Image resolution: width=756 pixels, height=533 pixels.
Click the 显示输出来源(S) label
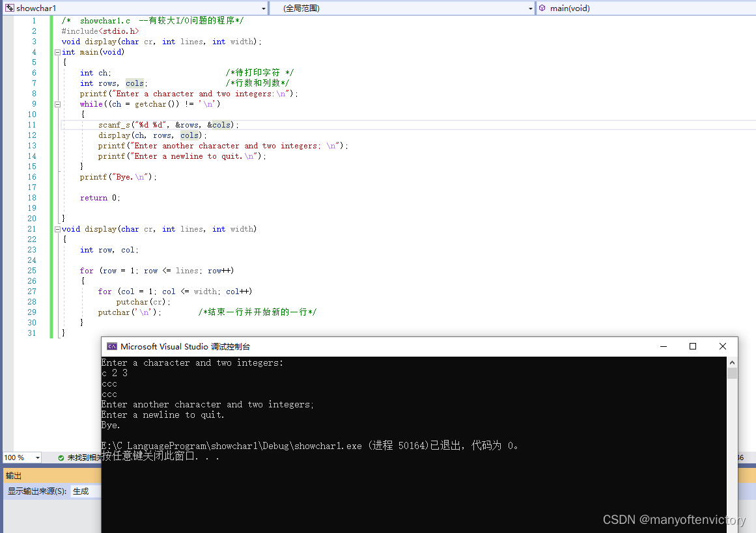37,491
